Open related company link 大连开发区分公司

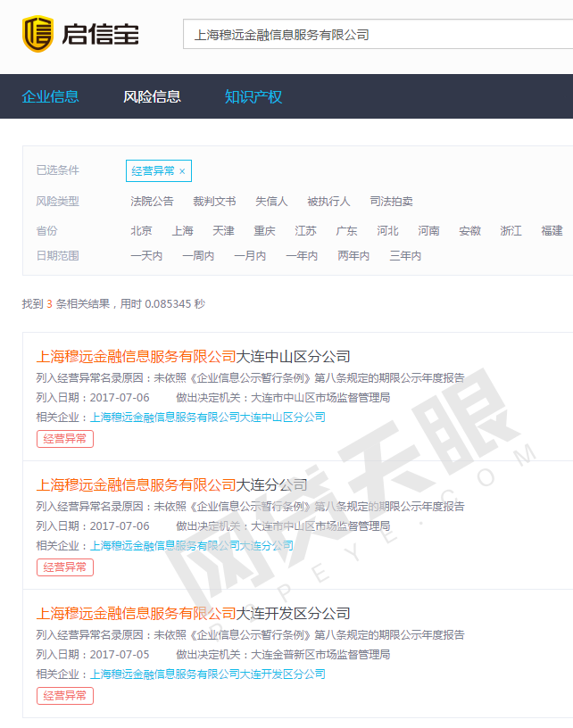pyautogui.click(x=207, y=674)
